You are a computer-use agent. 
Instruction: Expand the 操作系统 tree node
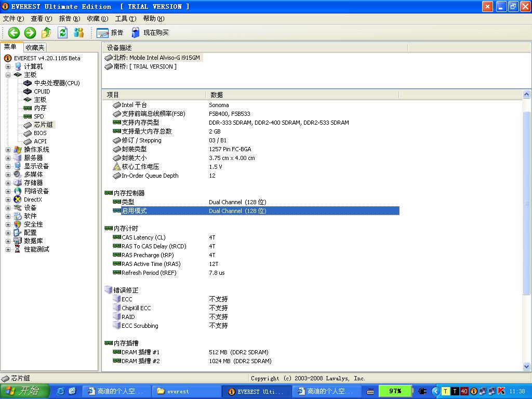point(8,150)
